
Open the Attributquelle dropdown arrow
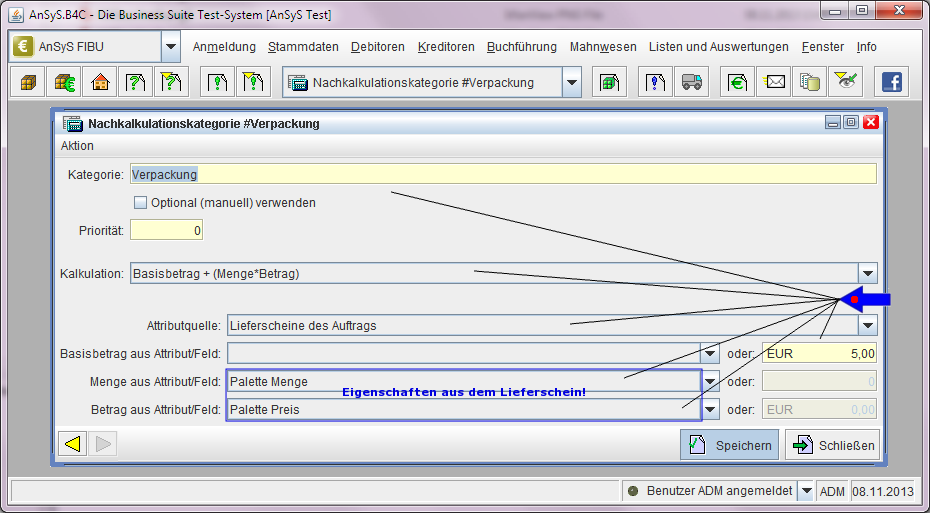coord(867,325)
